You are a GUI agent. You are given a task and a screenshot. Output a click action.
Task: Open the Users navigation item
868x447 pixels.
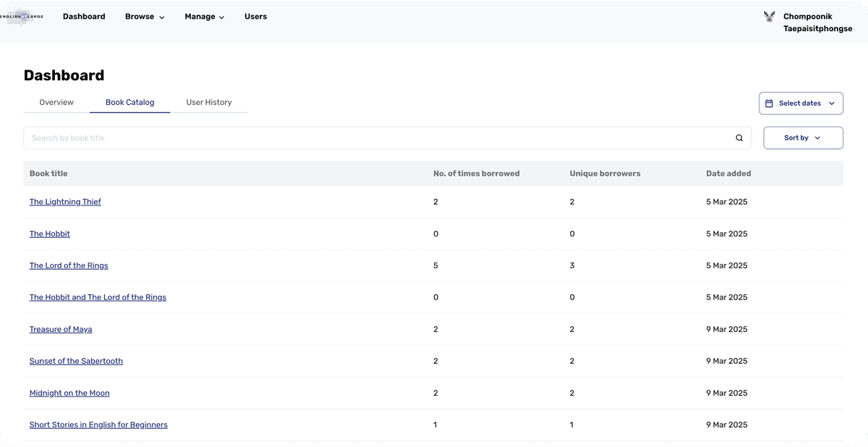(255, 17)
